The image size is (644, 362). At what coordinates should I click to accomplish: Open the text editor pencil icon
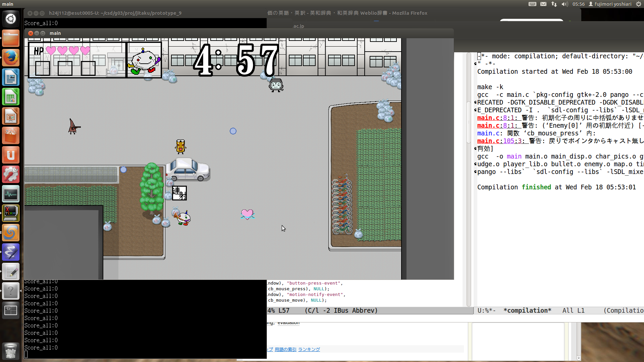click(11, 271)
